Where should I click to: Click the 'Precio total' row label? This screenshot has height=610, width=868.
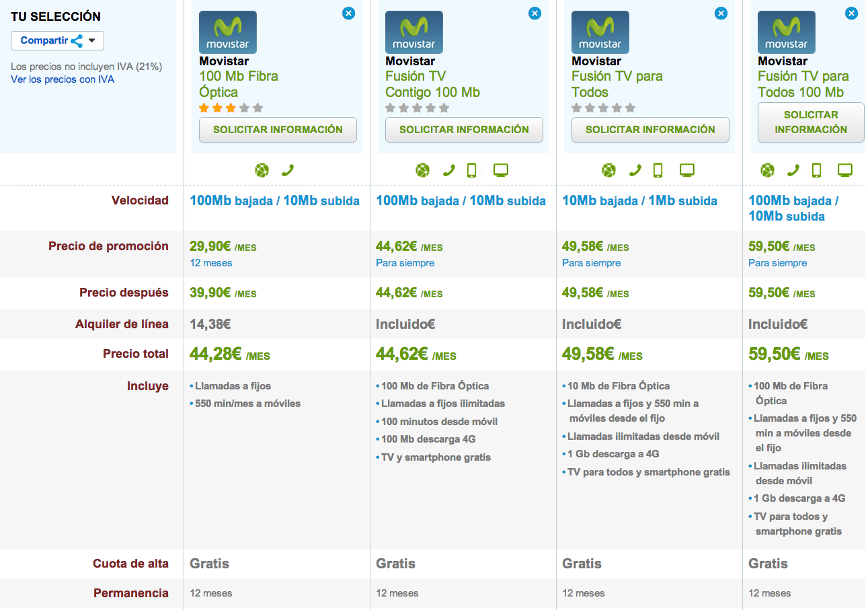(136, 354)
